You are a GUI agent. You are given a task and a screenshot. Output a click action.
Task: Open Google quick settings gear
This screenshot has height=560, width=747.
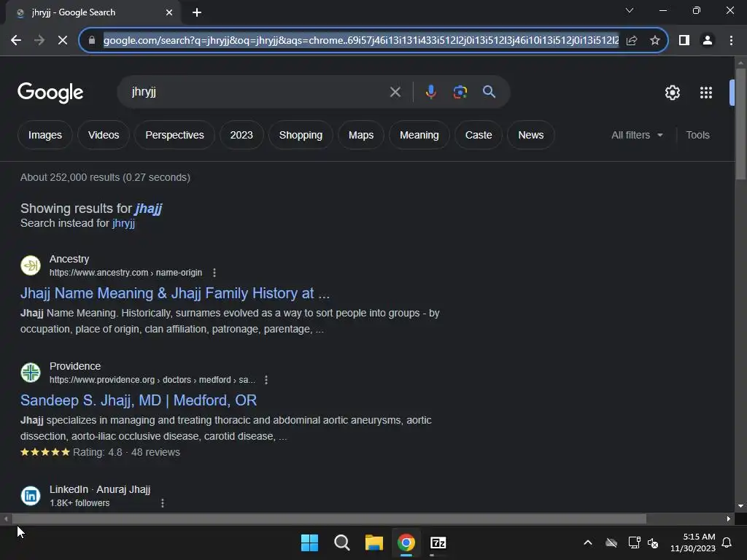tap(672, 93)
